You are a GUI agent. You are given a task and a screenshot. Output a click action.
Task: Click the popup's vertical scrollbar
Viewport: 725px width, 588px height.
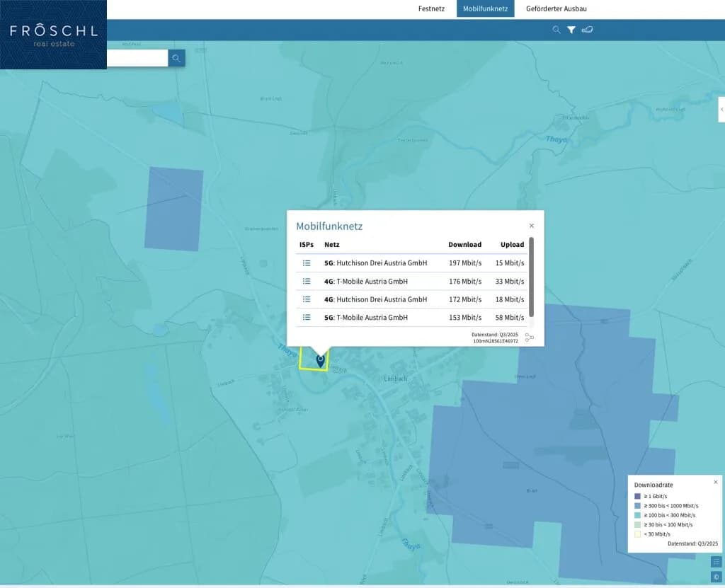point(531,277)
